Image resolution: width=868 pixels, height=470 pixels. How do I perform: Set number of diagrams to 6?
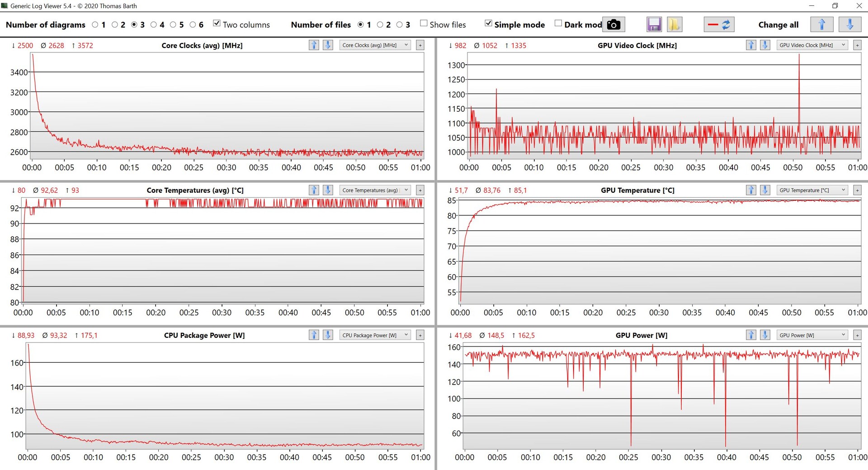193,24
